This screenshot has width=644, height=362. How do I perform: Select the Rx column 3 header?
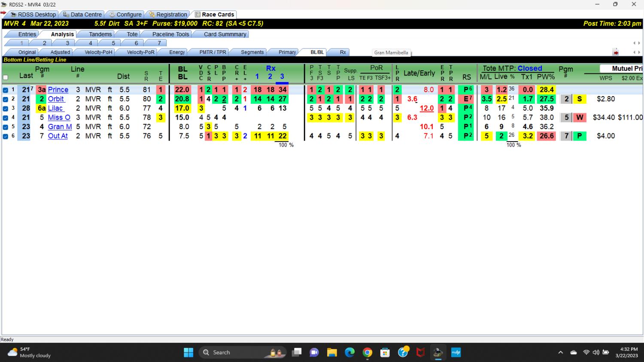282,76
